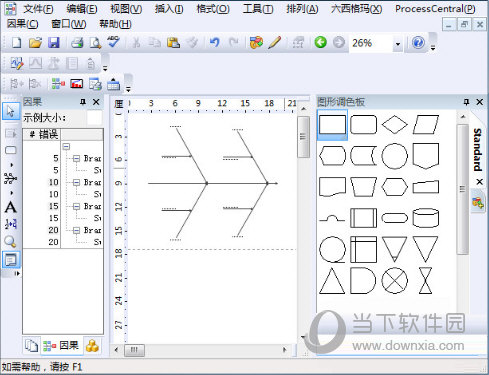Click the Paste clipboard icon
Image resolution: width=489 pixels, height=375 pixels.
pyautogui.click(x=173, y=43)
